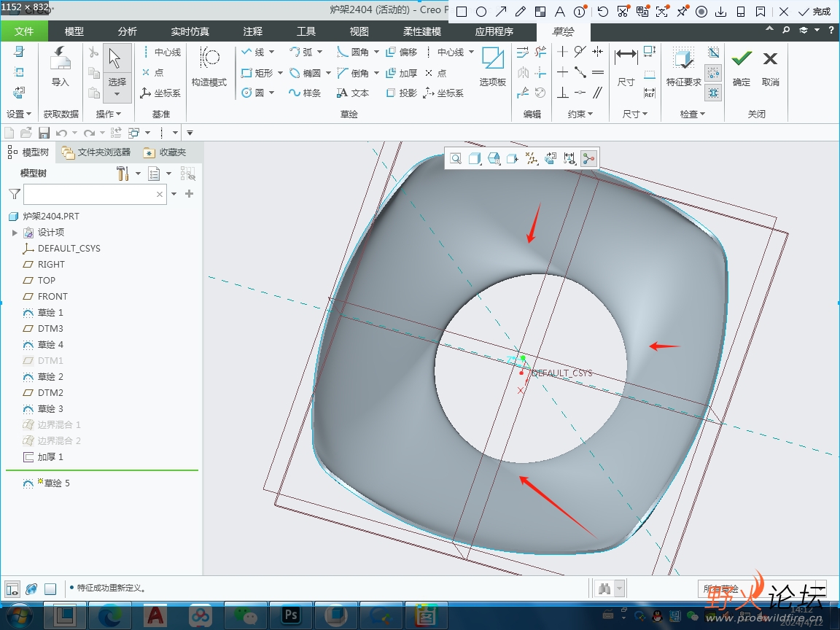Viewport: 840px width, 630px height.
Task: Open the Line tool dropdown arrow
Action: (x=271, y=52)
